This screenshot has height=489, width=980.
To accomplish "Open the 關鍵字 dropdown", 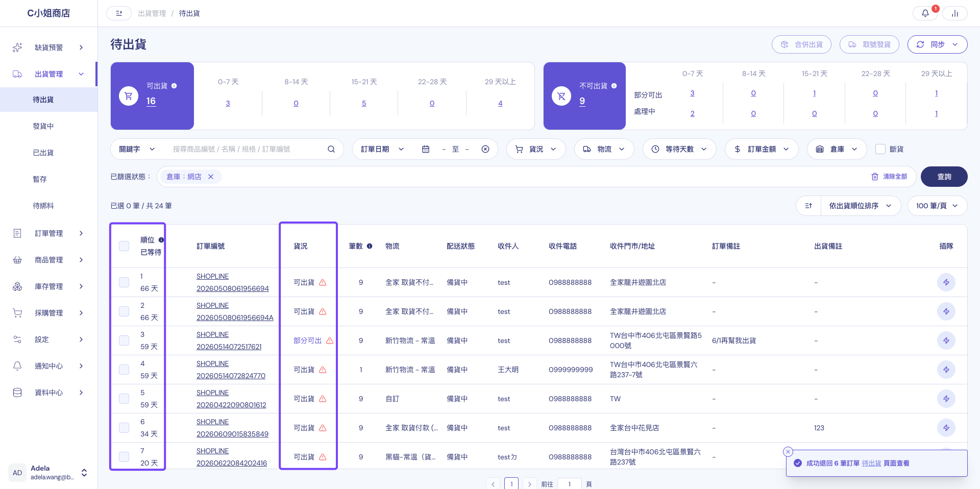I will pyautogui.click(x=137, y=149).
